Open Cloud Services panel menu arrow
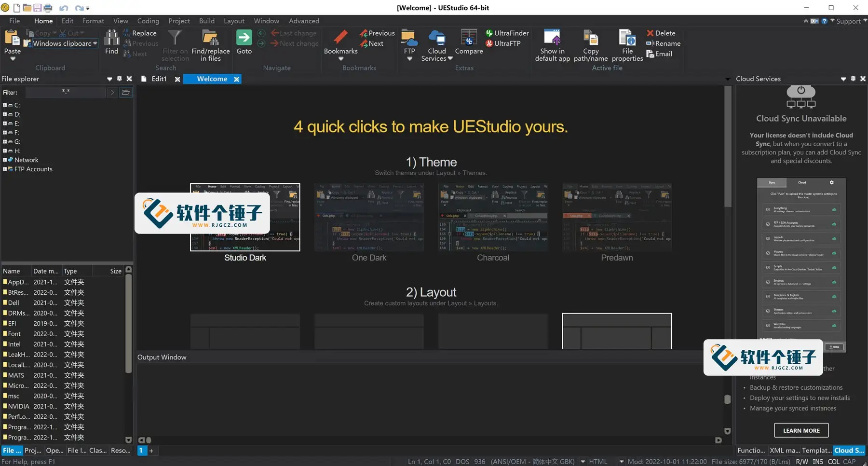The height and width of the screenshot is (466, 868). point(843,79)
